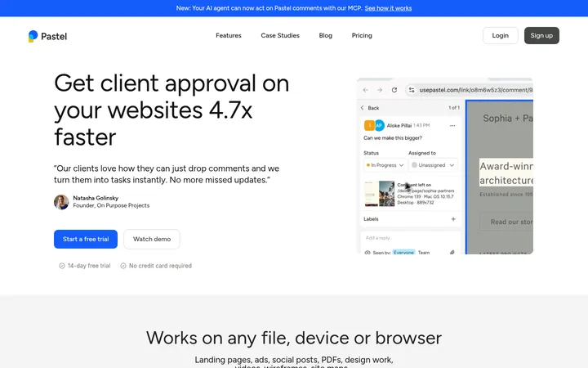Click the demo browser address bar URL

pos(475,90)
